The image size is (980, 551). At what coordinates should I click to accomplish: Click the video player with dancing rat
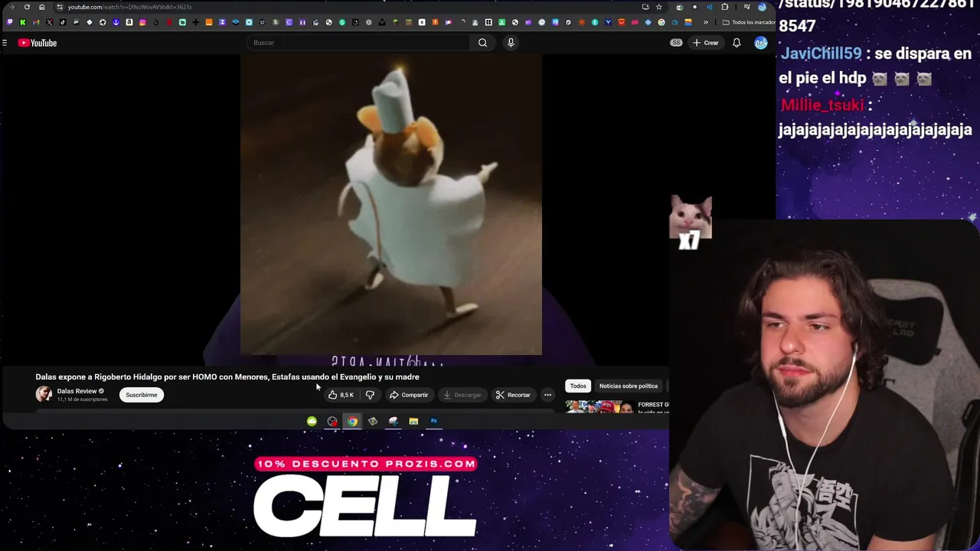pos(391,204)
